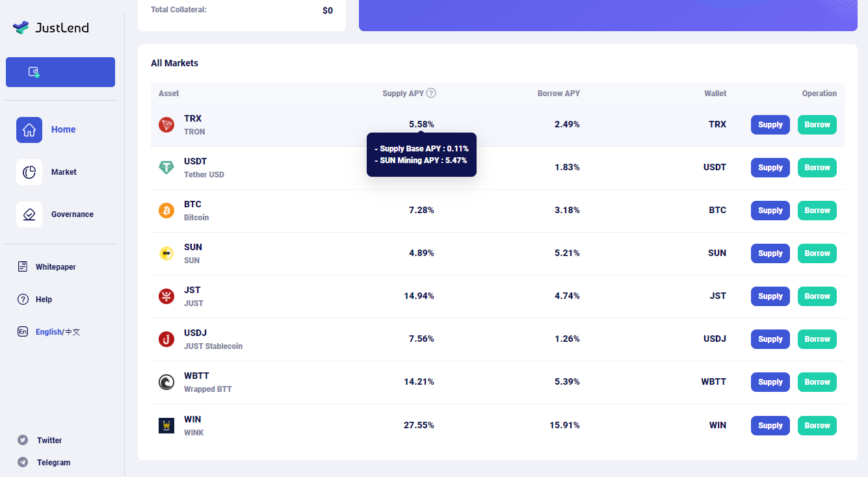Open the Whitepaper link
Image resolution: width=868 pixels, height=477 pixels.
pos(55,267)
